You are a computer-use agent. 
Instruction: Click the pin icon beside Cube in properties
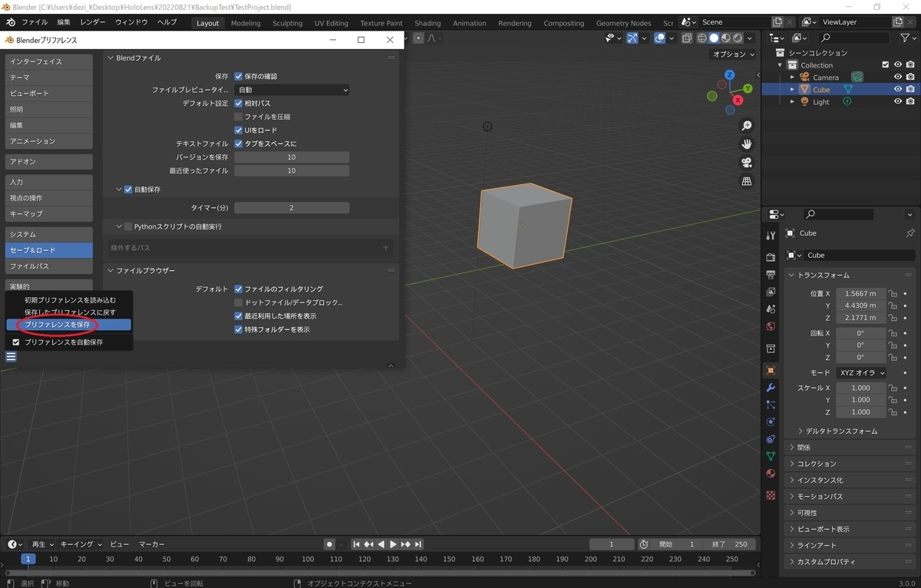pyautogui.click(x=910, y=233)
